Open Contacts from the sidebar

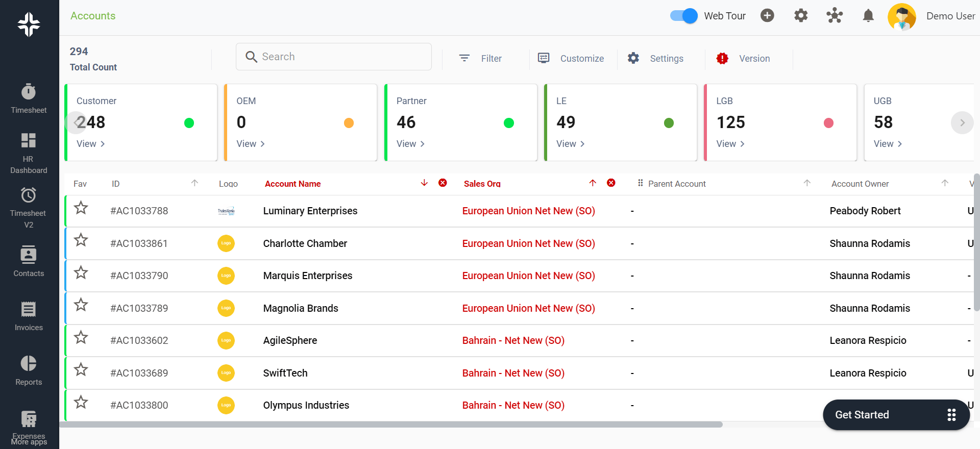tap(29, 261)
